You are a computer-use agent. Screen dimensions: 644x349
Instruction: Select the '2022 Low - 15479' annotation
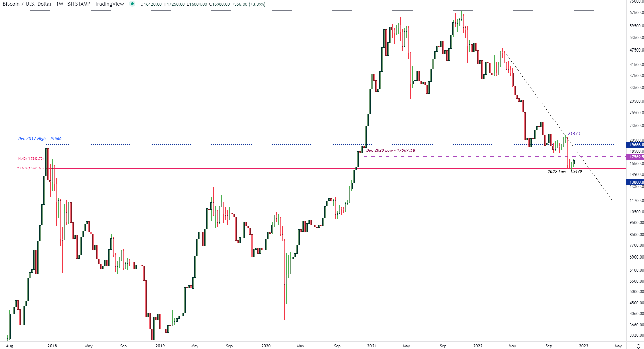tap(565, 172)
